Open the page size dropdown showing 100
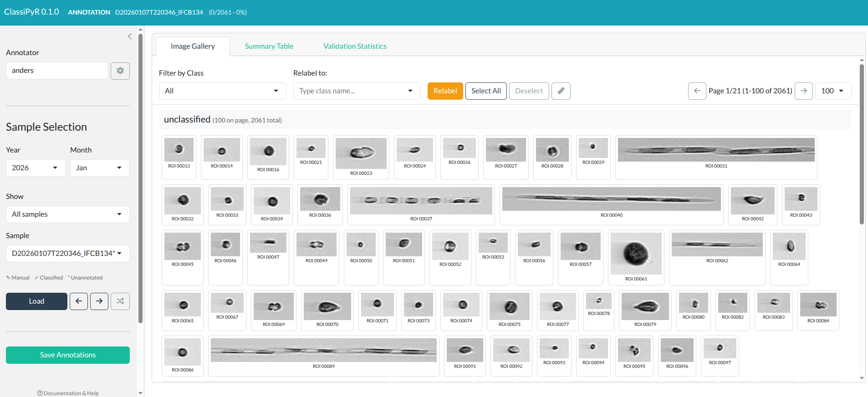 tap(832, 91)
